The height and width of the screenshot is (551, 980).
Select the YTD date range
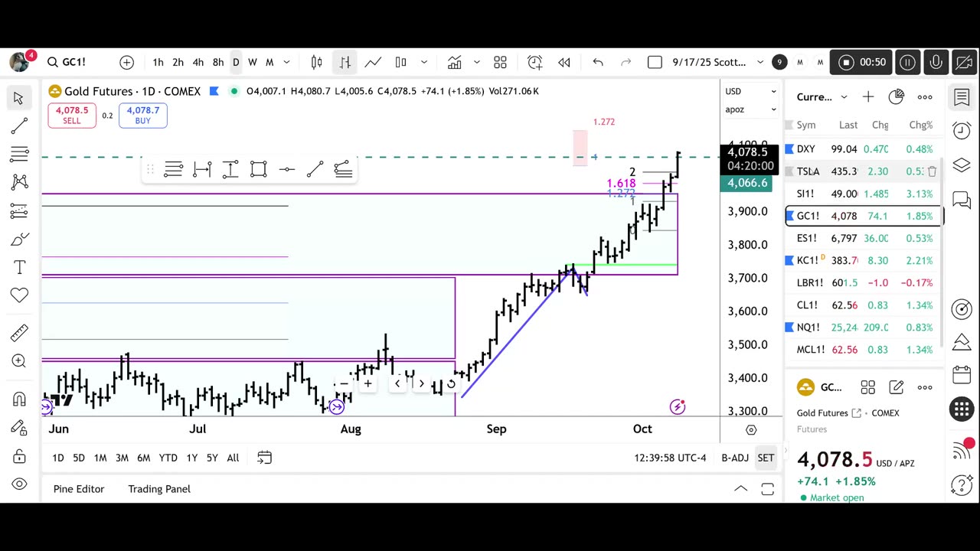(x=168, y=458)
